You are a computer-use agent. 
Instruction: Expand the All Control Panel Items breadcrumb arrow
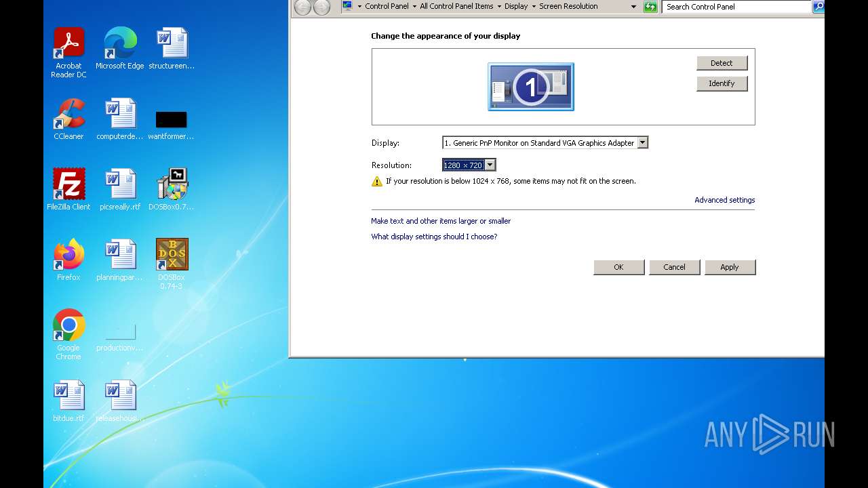coord(498,6)
